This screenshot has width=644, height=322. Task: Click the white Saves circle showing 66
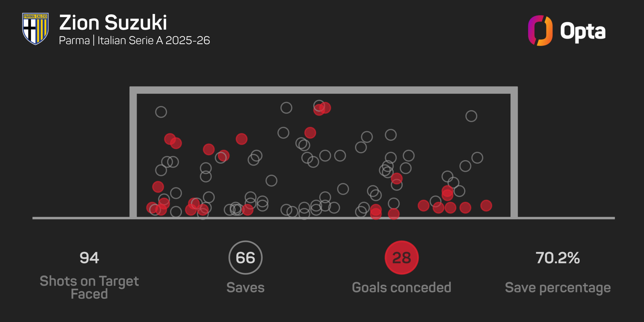point(246,258)
